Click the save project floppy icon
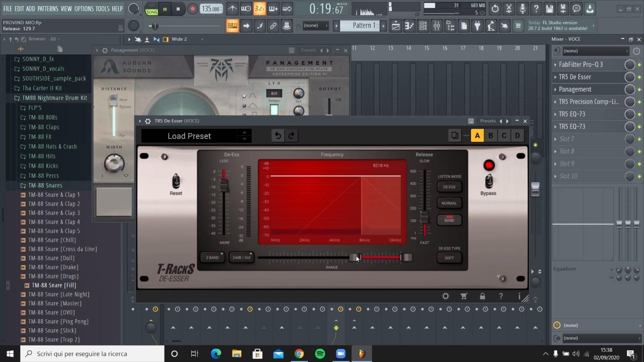Viewport: 644px width, 362px height. 549,9
